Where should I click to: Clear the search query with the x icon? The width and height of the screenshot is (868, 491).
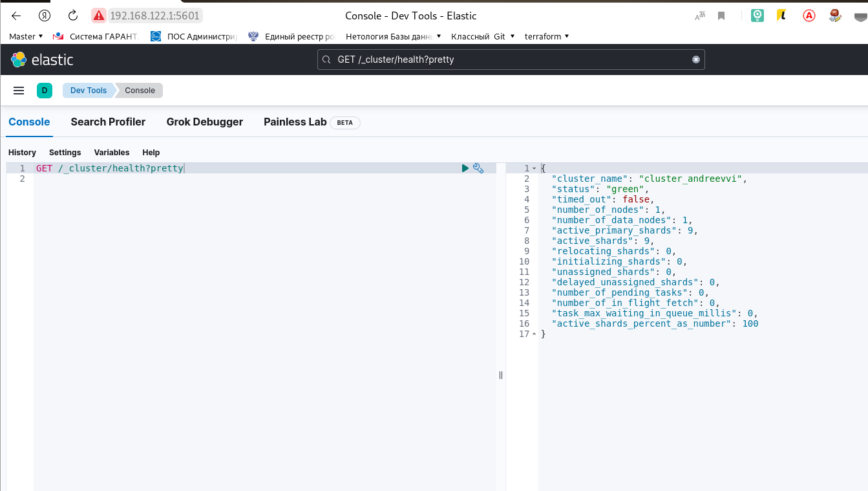coord(696,59)
